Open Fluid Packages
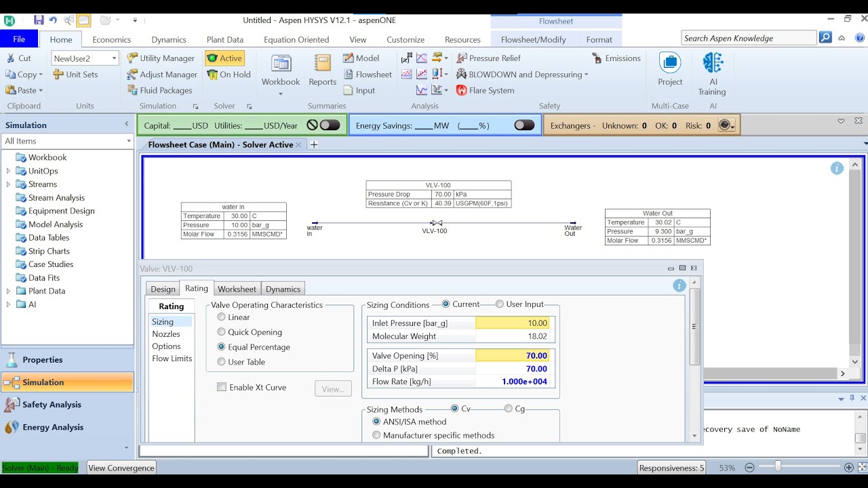Image resolution: width=868 pixels, height=488 pixels. (159, 90)
